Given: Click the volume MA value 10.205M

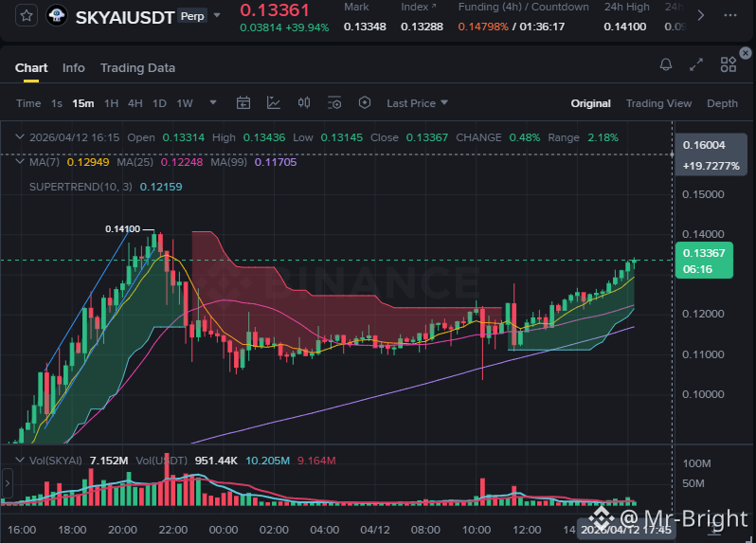Looking at the screenshot, I should 267,461.
